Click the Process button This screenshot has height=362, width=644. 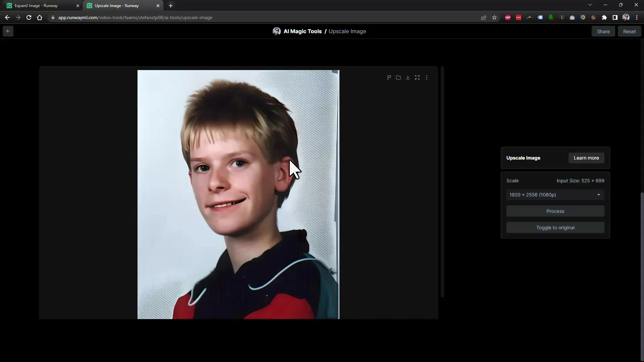tap(555, 211)
